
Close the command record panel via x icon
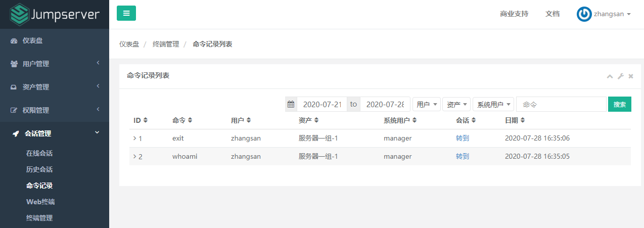click(631, 76)
